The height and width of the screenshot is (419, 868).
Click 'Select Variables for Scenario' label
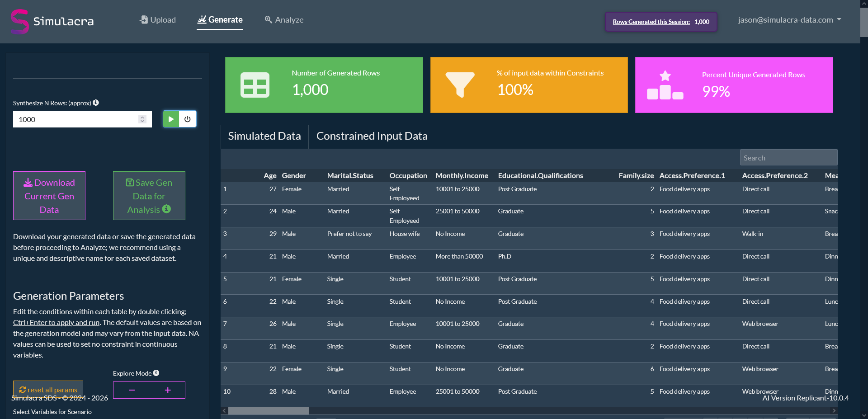[52, 412]
